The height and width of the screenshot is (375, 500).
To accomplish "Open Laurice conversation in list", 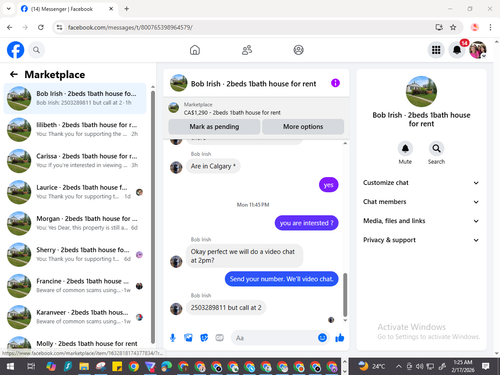I will click(75, 192).
